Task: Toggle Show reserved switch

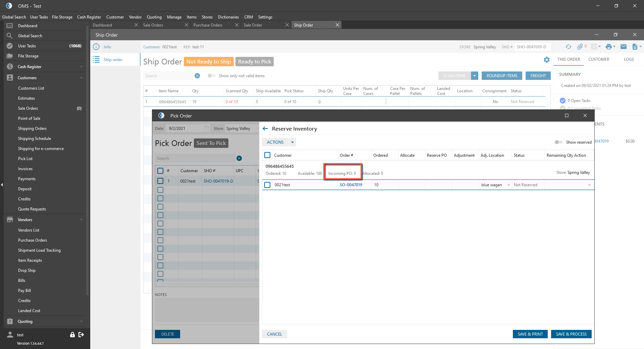Action: (x=558, y=142)
